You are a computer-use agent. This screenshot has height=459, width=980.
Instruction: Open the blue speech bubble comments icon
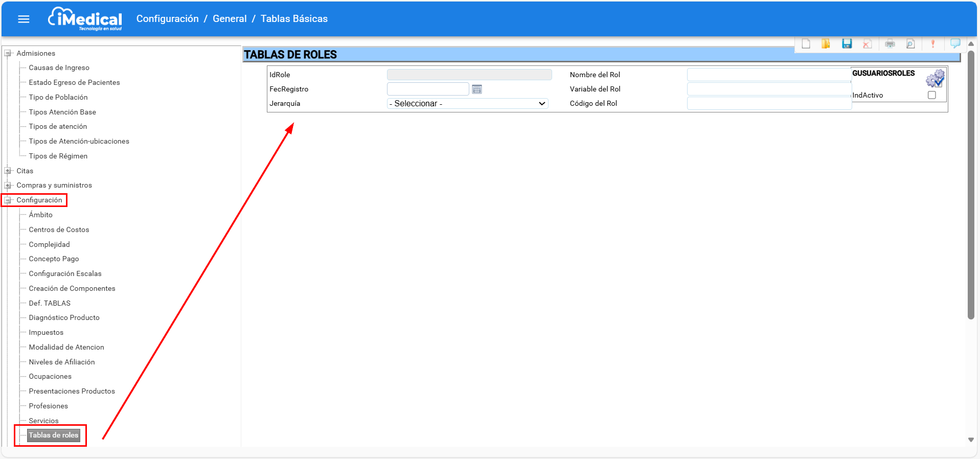click(955, 43)
